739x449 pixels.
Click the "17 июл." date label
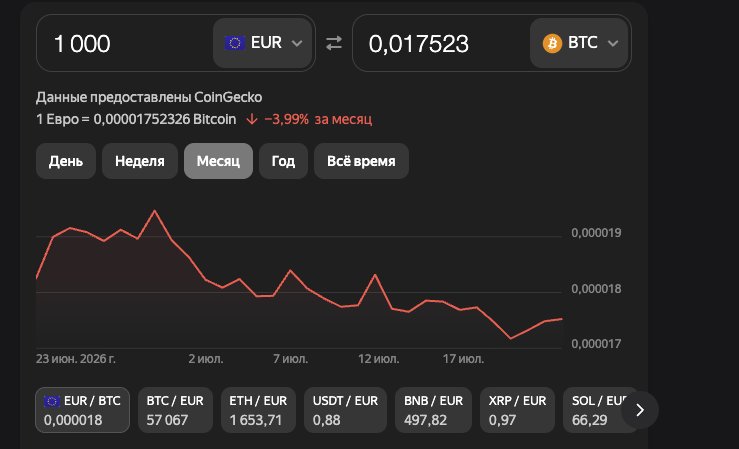463,359
